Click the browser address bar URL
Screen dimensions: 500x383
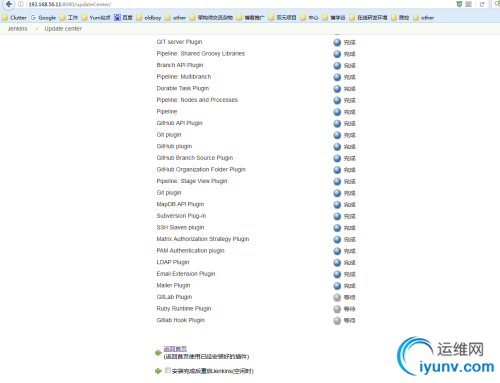(70, 4)
